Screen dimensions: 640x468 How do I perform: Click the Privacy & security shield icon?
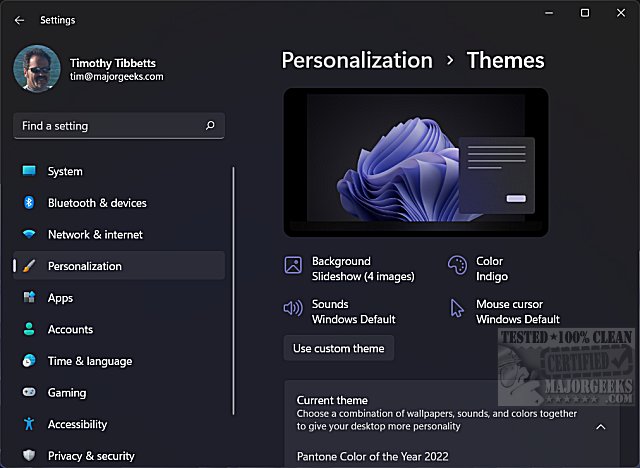(x=29, y=455)
